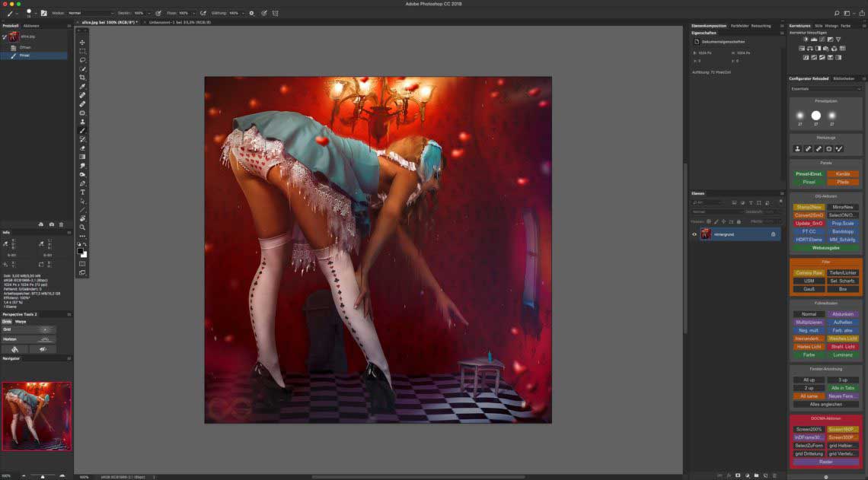The width and height of the screenshot is (868, 480).
Task: Select the Type (T) tool
Action: coord(82,192)
